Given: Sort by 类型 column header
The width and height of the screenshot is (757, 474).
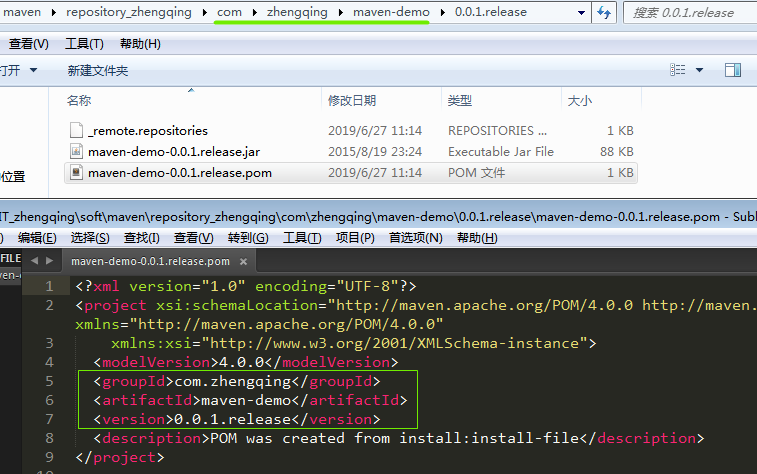Looking at the screenshot, I should [x=459, y=100].
